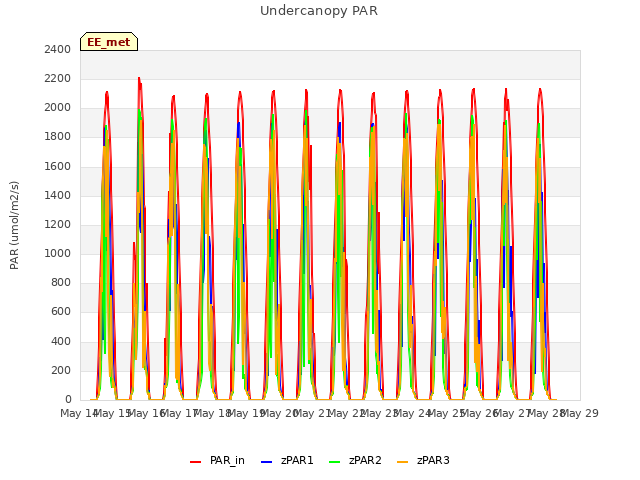
Task: Click the EE_met annotation label
Action: pyautogui.click(x=109, y=42)
